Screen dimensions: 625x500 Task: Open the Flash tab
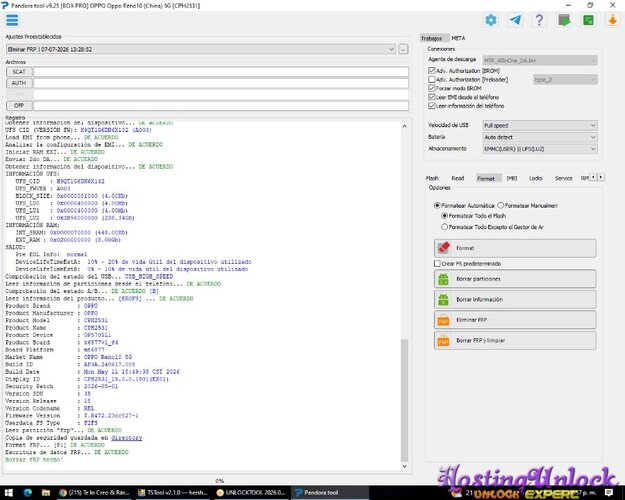pyautogui.click(x=432, y=178)
